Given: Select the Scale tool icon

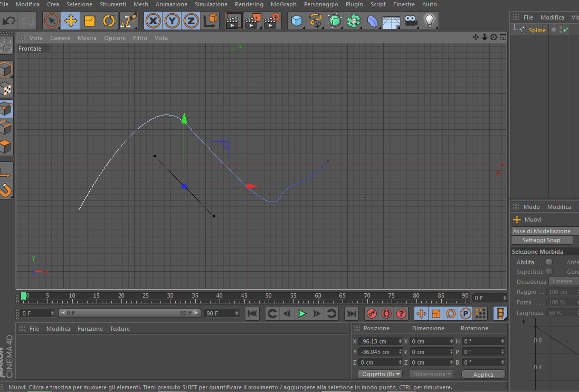Looking at the screenshot, I should [90, 21].
